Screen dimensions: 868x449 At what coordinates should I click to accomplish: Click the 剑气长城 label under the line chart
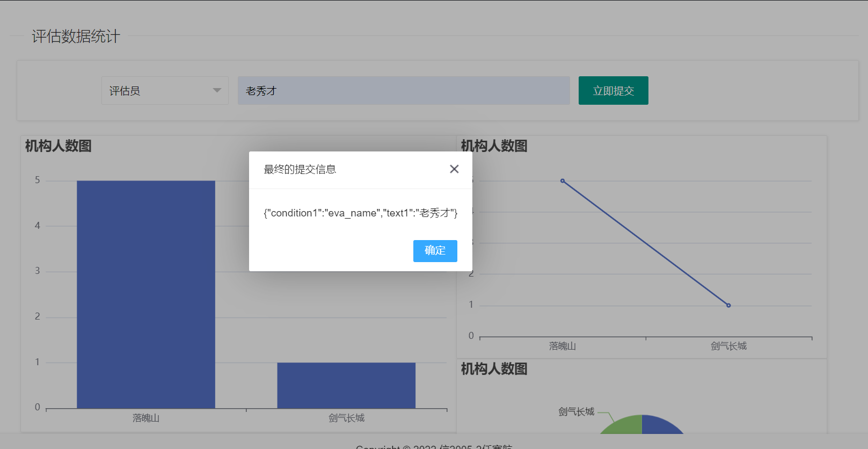point(728,346)
